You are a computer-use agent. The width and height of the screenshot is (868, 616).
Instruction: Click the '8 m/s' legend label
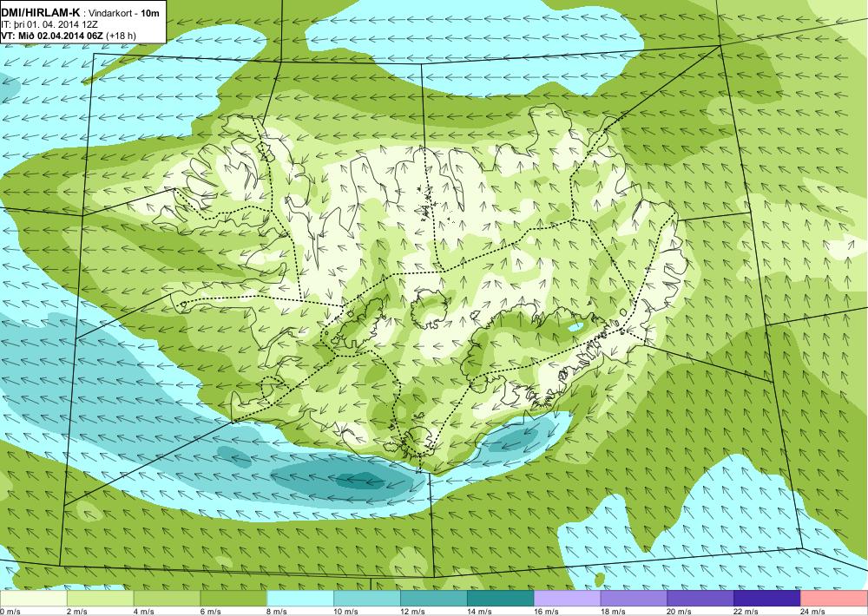click(x=278, y=612)
